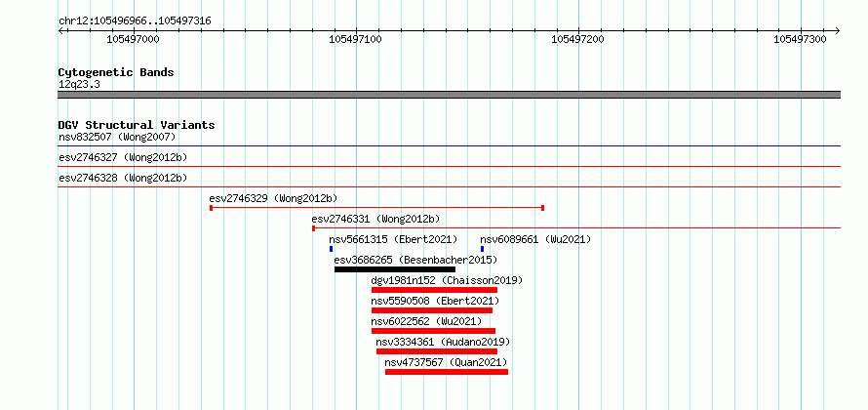Select the blue nsv832507 variant line

(x=449, y=146)
